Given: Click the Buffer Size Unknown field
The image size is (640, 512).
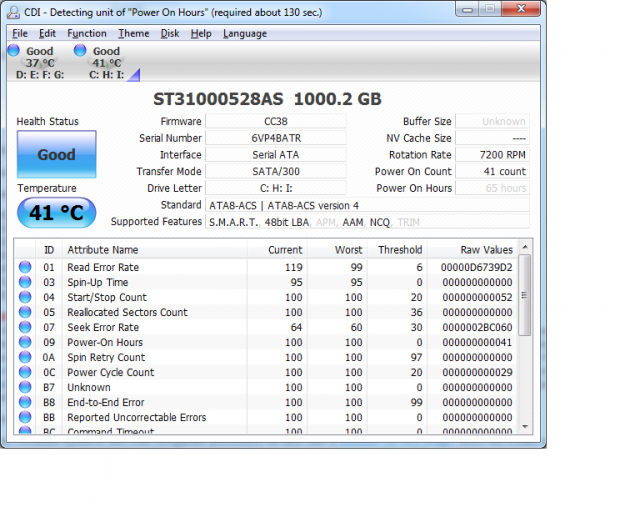Looking at the screenshot, I should point(492,121).
